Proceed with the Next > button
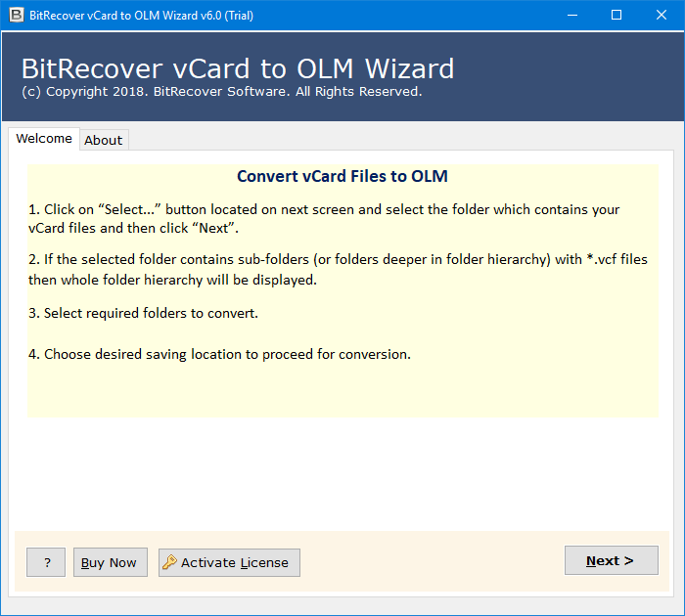This screenshot has height=616, width=685. coord(612,560)
